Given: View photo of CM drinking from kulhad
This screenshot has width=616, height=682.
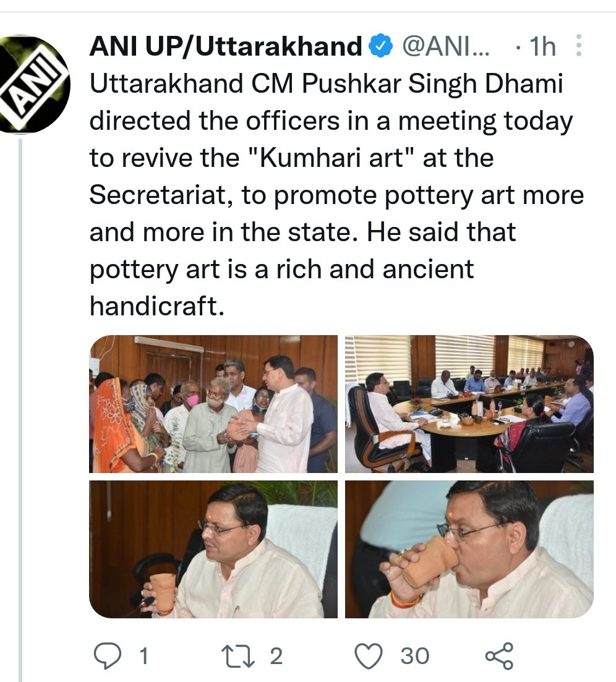Looking at the screenshot, I should click(469, 549).
